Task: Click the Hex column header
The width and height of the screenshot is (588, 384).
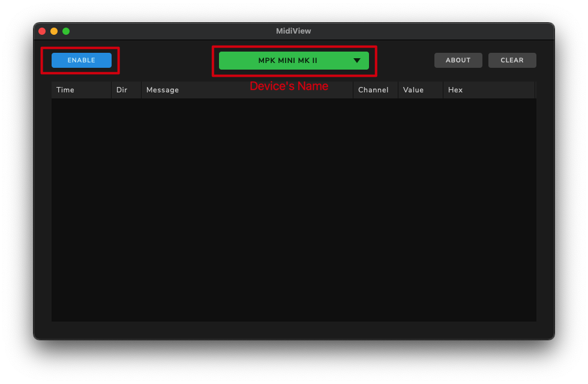Action: click(489, 90)
